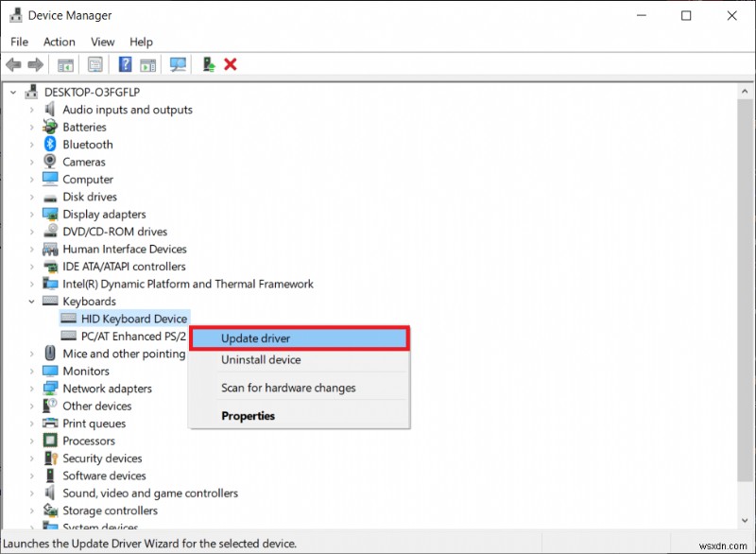This screenshot has height=554, width=756.
Task: Open the blue Help question-mark toolbar icon
Action: [126, 64]
